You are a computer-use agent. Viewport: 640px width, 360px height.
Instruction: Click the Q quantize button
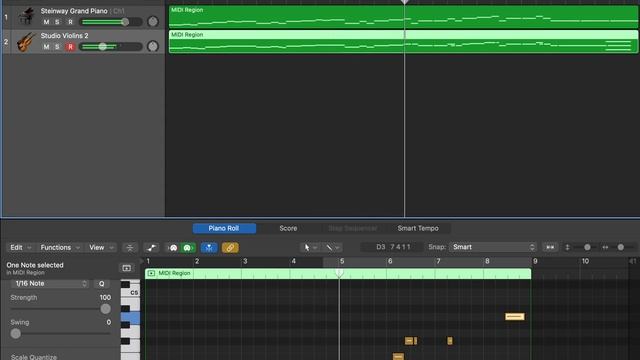pos(102,283)
